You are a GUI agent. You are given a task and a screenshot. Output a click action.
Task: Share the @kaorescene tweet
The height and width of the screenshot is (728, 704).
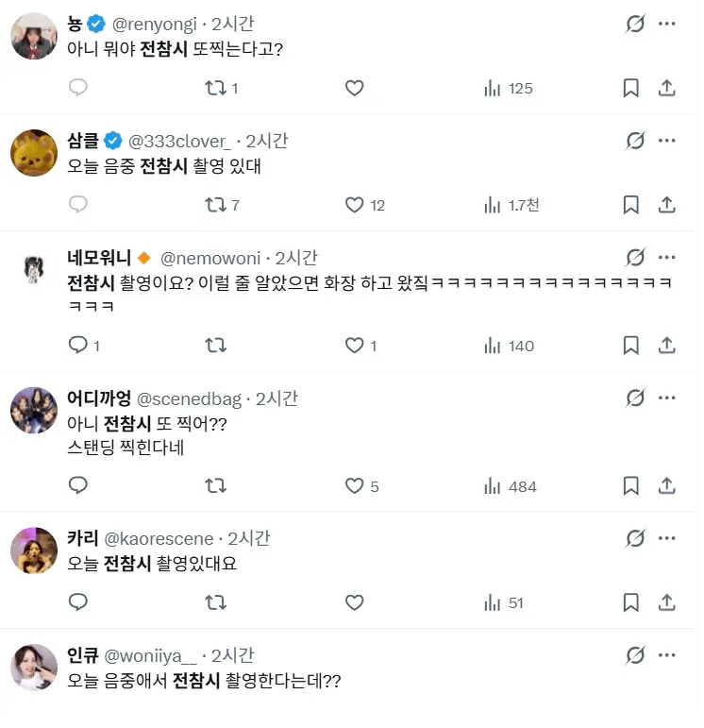(x=666, y=602)
